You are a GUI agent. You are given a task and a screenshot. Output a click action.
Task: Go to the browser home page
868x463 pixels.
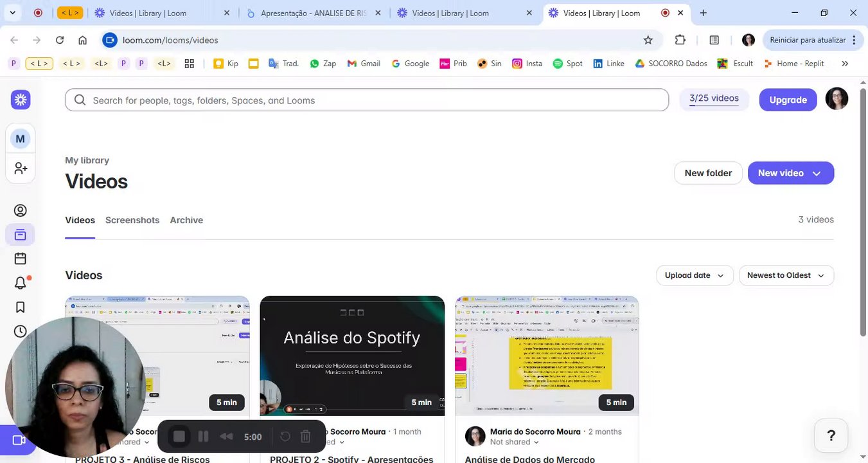pyautogui.click(x=83, y=40)
